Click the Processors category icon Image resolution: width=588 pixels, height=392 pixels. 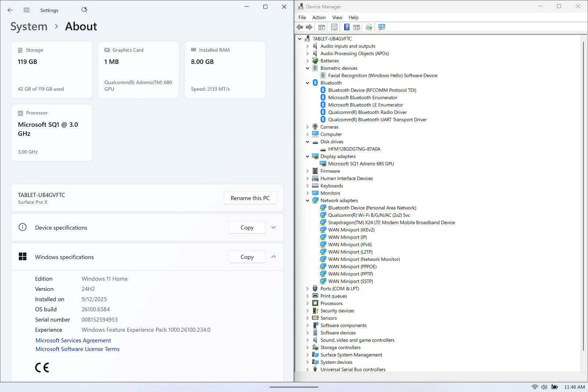pyautogui.click(x=315, y=303)
